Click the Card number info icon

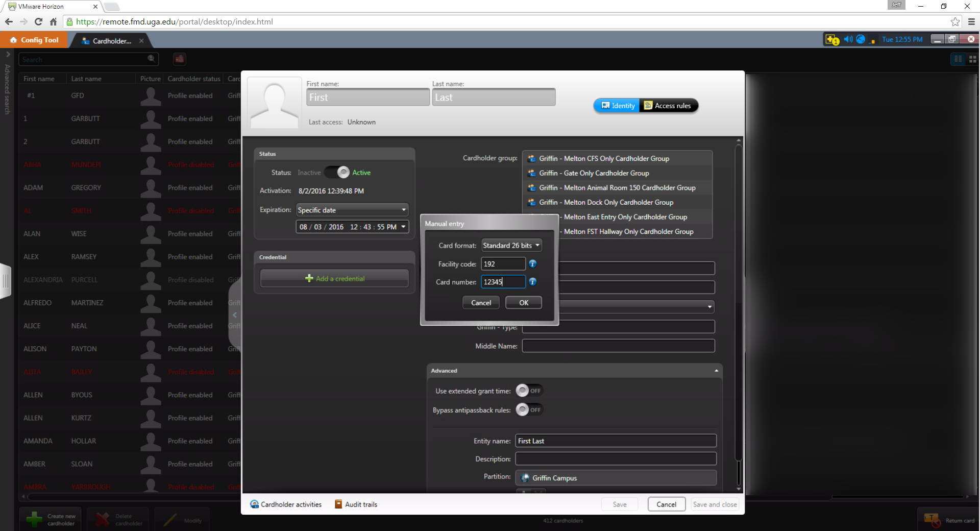532,282
